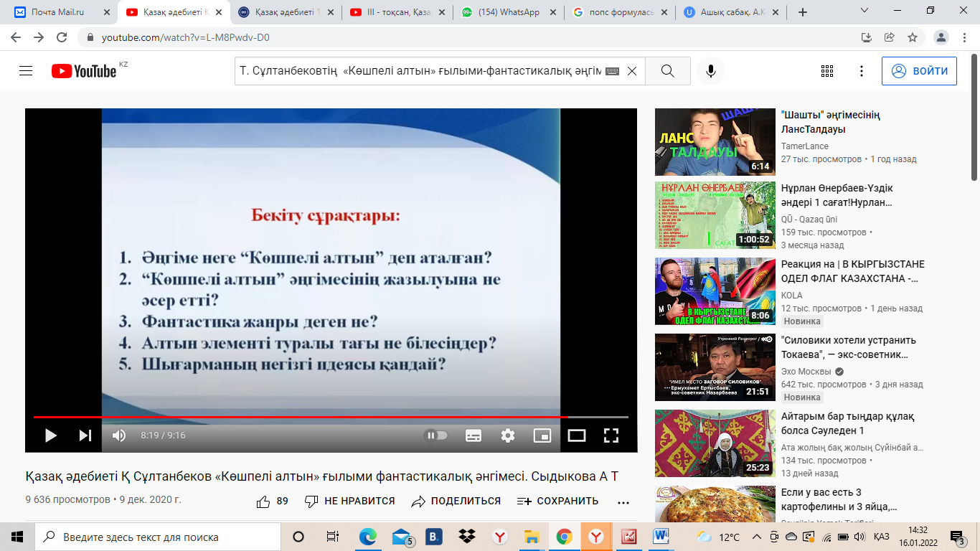Image resolution: width=980 pixels, height=551 pixels.
Task: Open the Эхо Москвы channel name
Action: coord(806,372)
